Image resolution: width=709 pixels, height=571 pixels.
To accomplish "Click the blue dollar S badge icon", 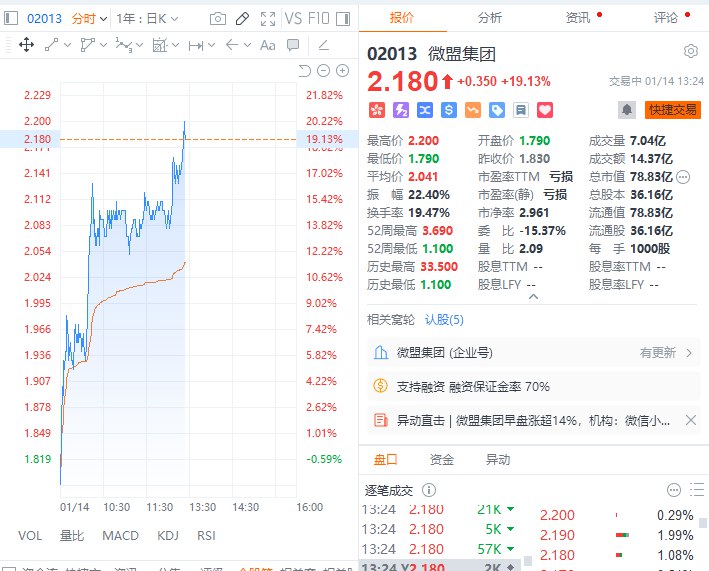I will 449,110.
